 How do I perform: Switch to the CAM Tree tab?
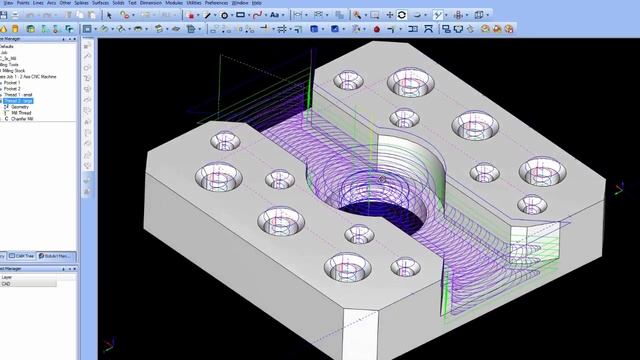pos(22,256)
